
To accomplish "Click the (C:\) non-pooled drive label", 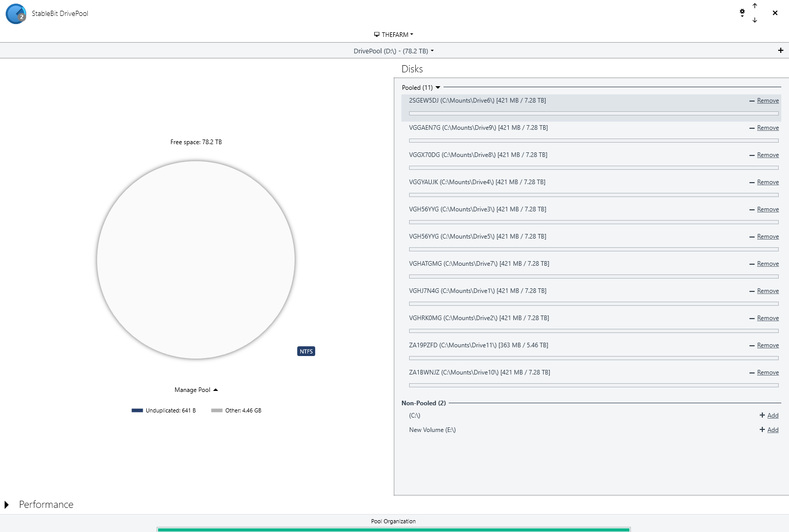I will tap(415, 416).
